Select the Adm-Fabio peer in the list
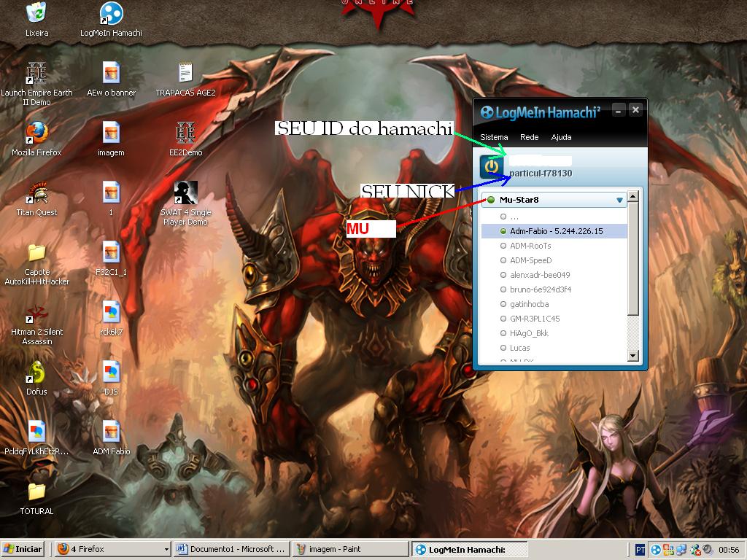This screenshot has width=747, height=560. pyautogui.click(x=556, y=231)
